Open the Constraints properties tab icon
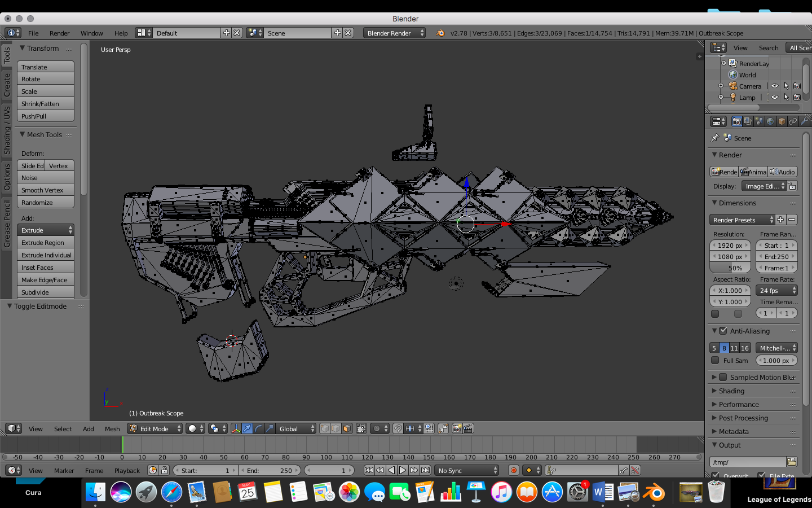 793,121
